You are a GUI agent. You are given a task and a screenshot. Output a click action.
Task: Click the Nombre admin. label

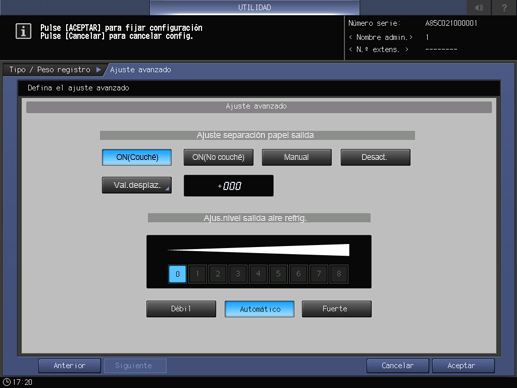381,37
